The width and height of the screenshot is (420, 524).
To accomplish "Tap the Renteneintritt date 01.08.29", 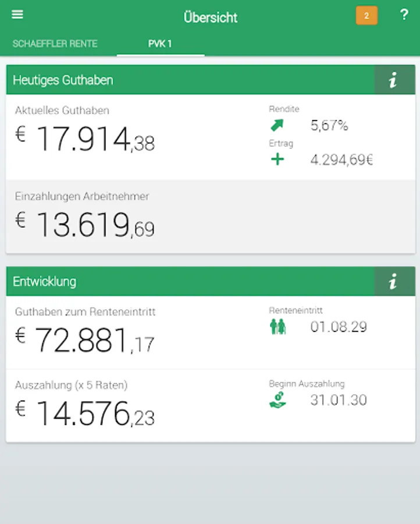I will tap(339, 327).
